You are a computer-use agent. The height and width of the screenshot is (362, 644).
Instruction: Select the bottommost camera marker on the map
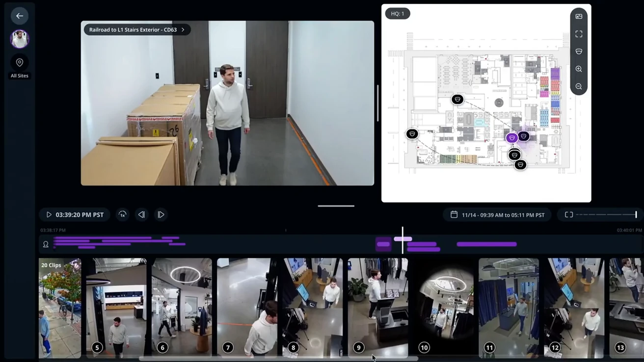[x=520, y=165]
